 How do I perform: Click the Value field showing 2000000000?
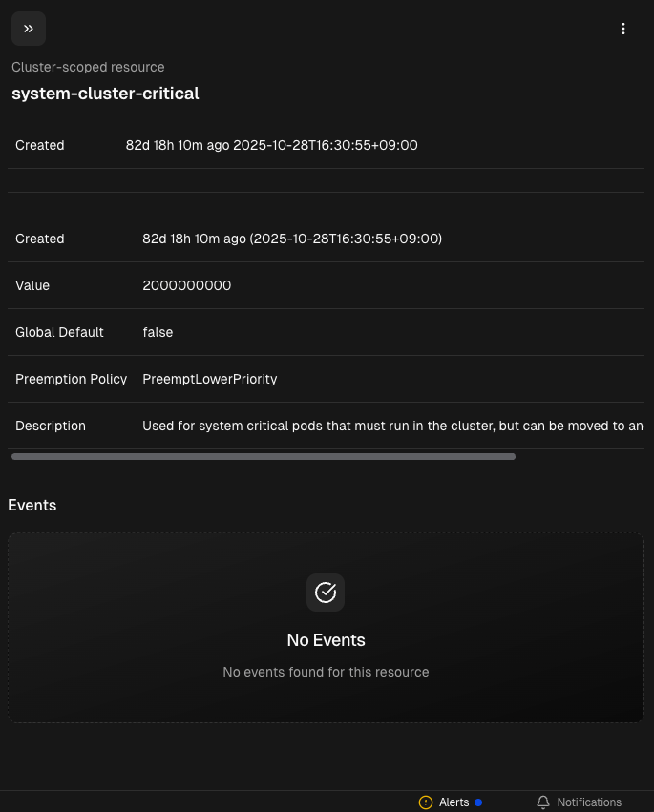click(x=187, y=285)
